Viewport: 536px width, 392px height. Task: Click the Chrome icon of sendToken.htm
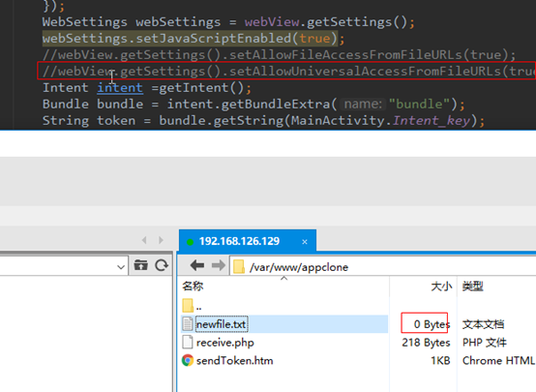tap(188, 360)
